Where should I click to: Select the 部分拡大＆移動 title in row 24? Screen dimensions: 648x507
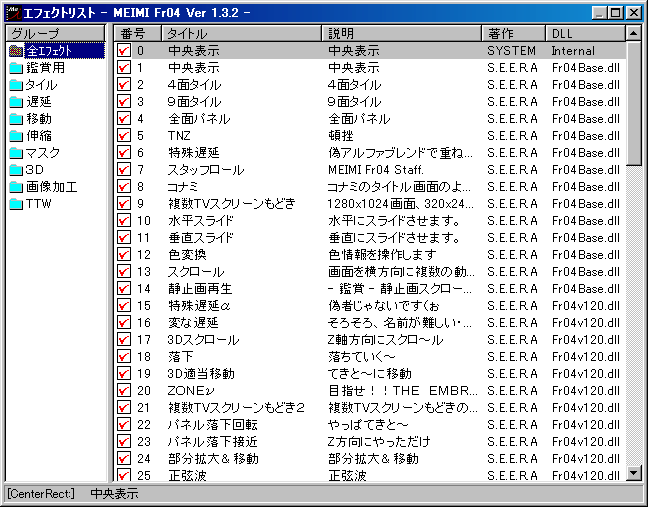(213, 459)
